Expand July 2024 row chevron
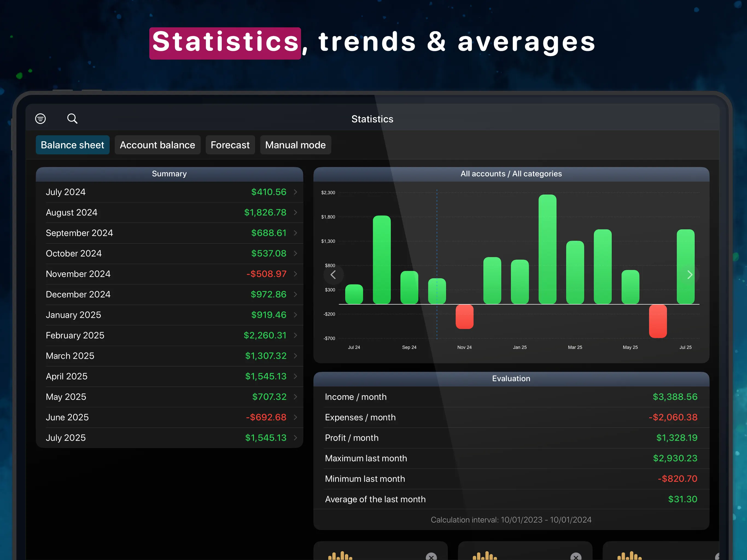 (296, 192)
